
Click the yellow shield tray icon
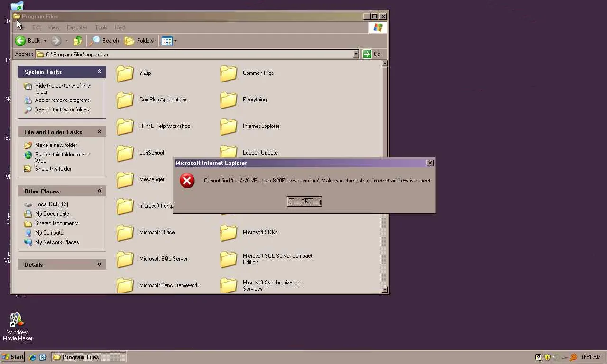click(547, 357)
